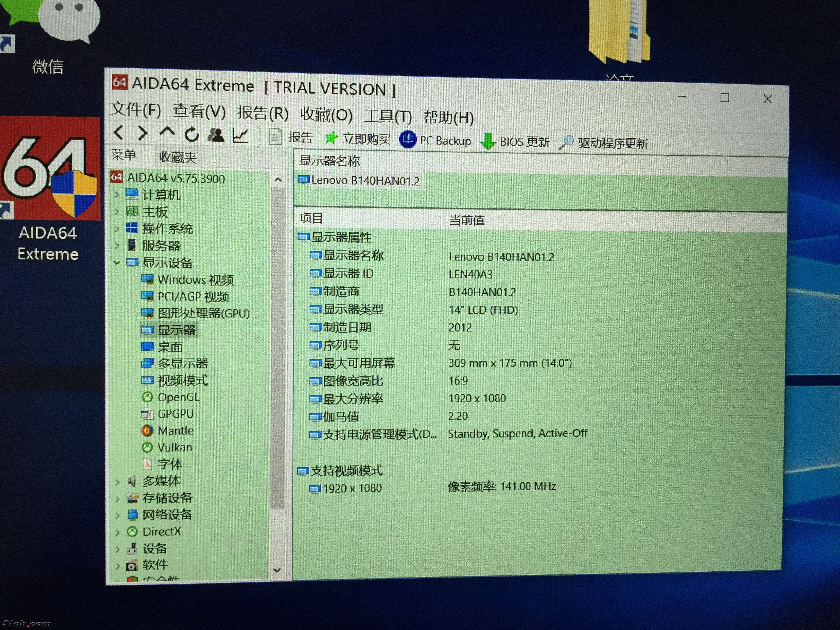Select 软件 tree item
This screenshot has height=630, width=840.
[x=147, y=565]
